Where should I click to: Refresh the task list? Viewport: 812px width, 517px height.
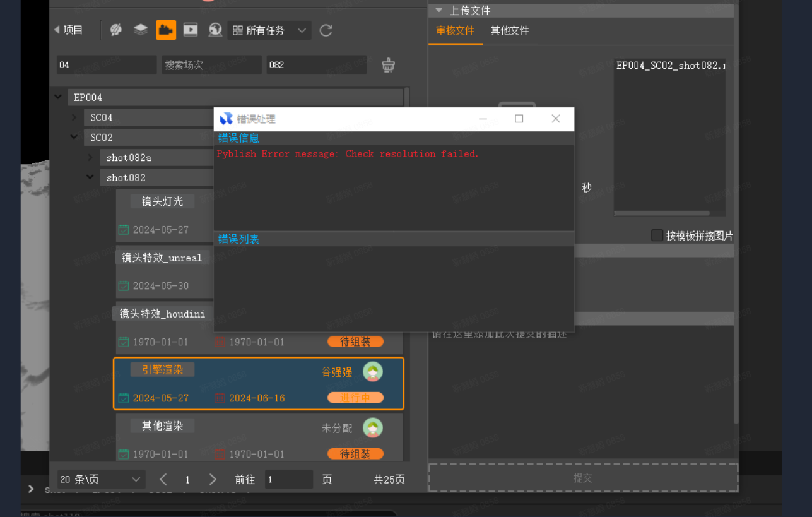[x=326, y=30]
